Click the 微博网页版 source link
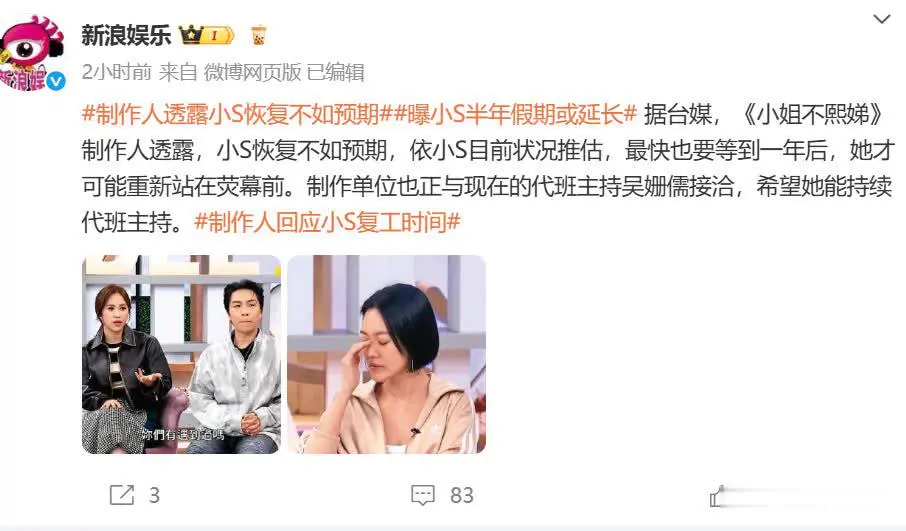Image resolution: width=906 pixels, height=531 pixels. point(253,72)
